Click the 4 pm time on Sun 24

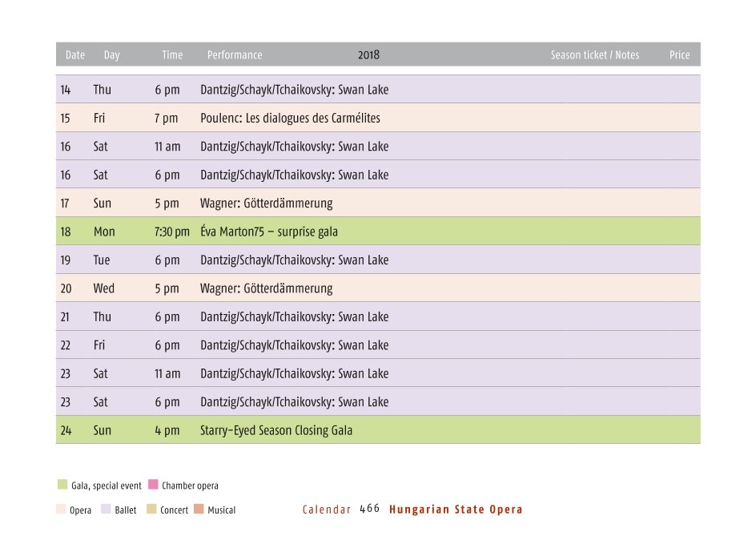[167, 431]
